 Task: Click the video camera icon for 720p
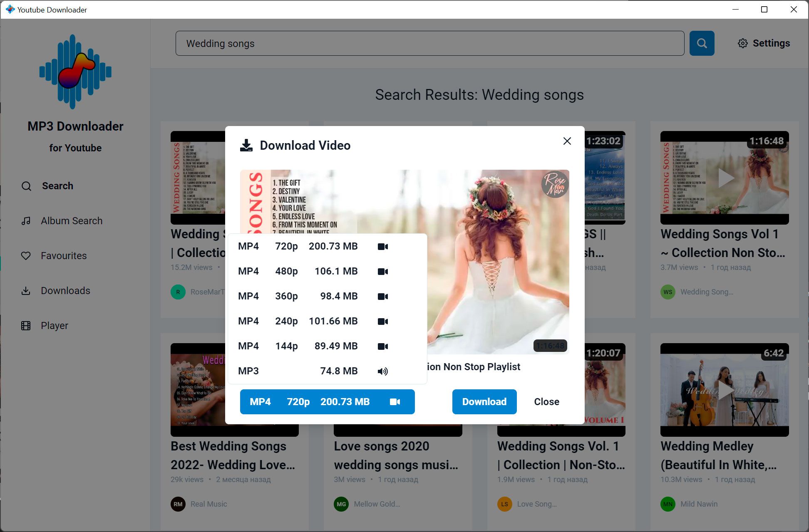point(384,246)
